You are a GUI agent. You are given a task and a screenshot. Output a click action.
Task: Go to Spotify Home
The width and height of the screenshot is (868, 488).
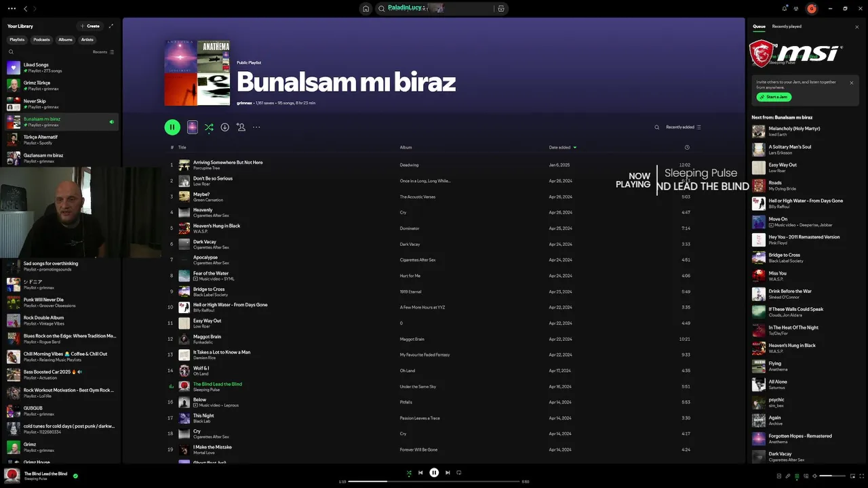(366, 9)
